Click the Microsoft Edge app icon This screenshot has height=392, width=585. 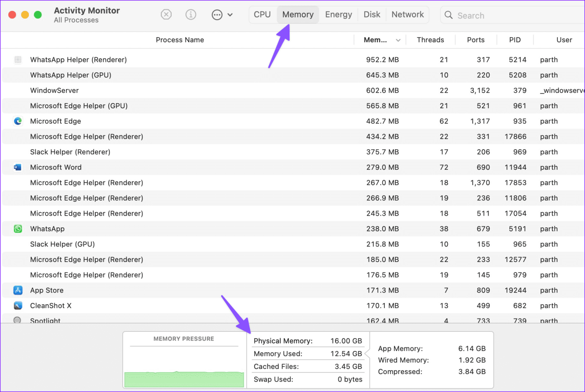tap(18, 121)
